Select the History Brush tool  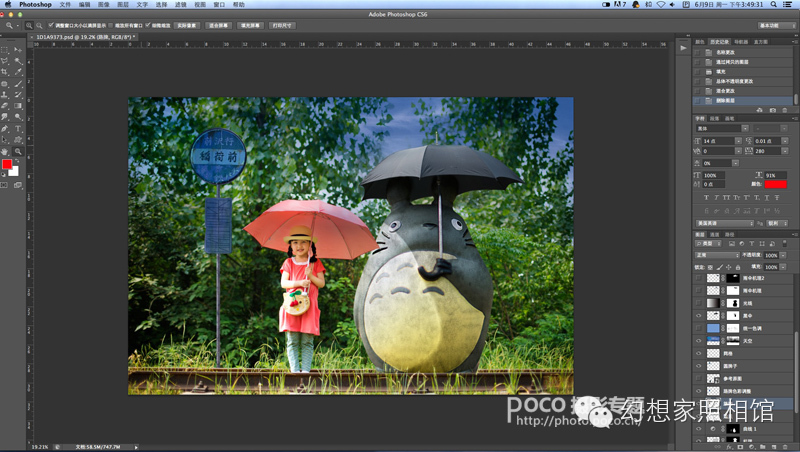point(18,95)
